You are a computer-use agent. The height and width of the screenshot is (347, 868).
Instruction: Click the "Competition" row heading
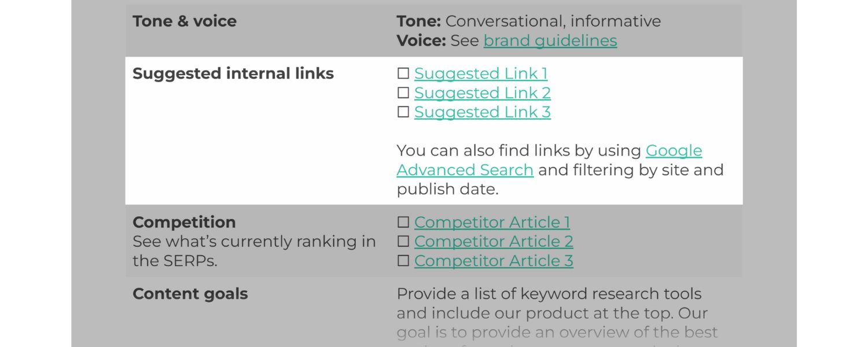tap(184, 222)
